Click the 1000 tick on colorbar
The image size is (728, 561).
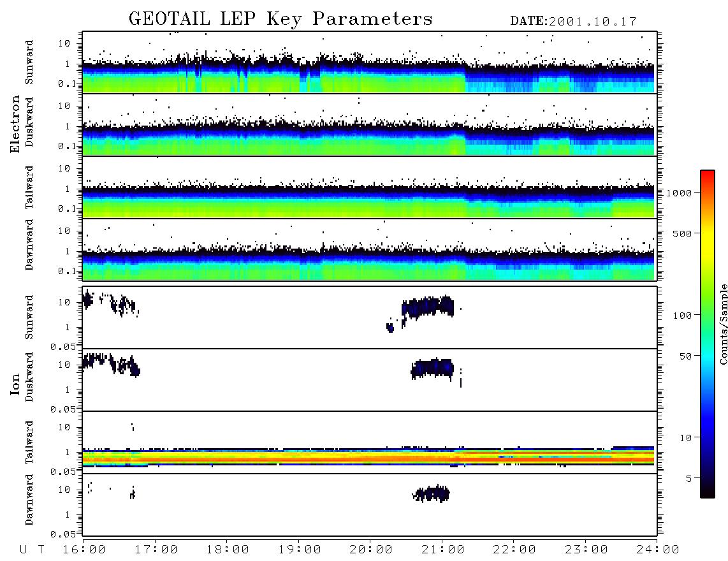(679, 193)
